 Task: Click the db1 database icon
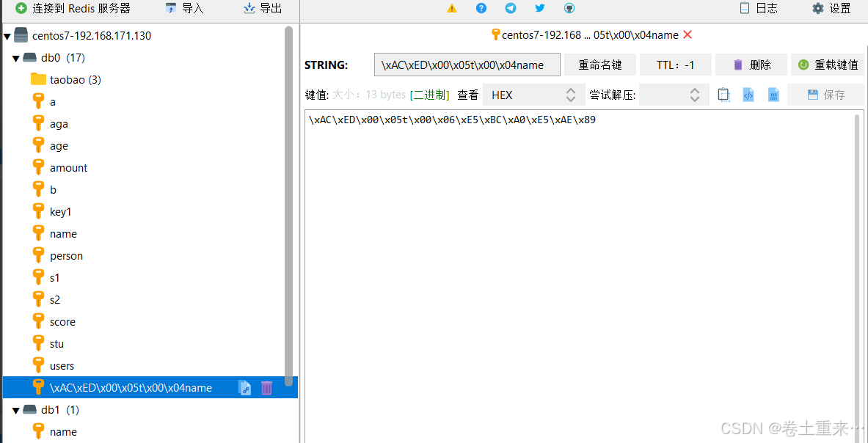[30, 410]
